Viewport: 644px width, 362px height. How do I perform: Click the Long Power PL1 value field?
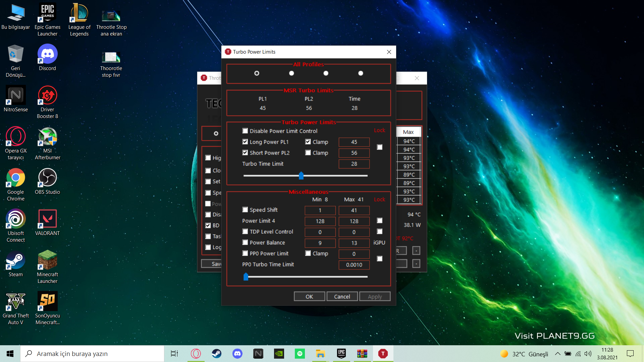click(x=354, y=142)
